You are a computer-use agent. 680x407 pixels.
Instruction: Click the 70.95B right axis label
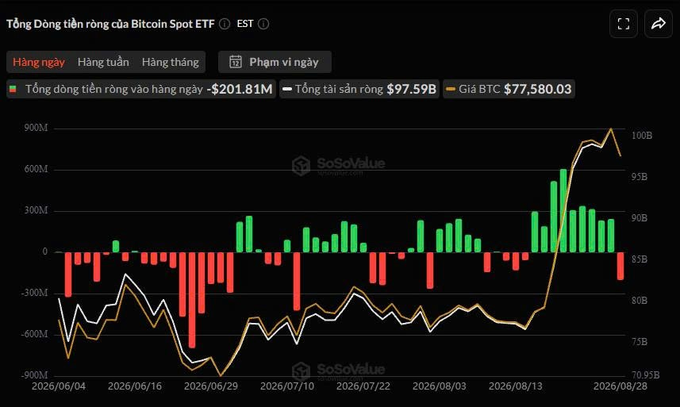click(x=645, y=374)
